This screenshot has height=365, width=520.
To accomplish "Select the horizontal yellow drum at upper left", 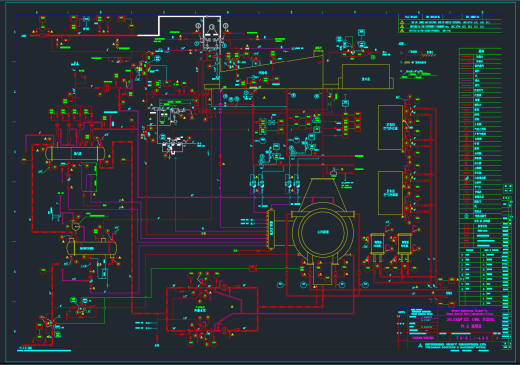I will pos(75,154).
